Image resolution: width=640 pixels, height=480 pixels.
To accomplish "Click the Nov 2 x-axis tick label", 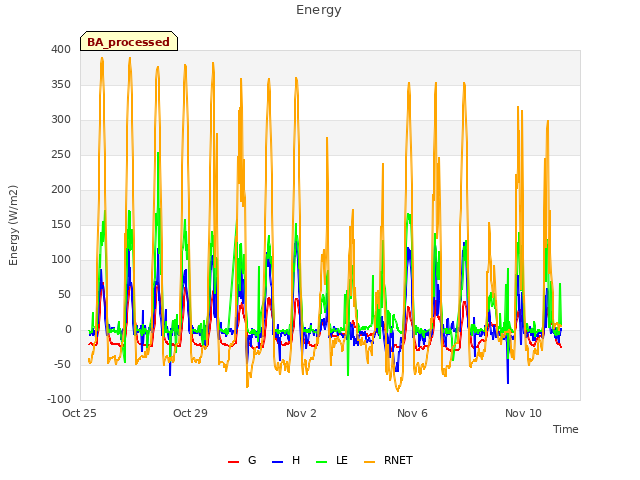I will (301, 413).
